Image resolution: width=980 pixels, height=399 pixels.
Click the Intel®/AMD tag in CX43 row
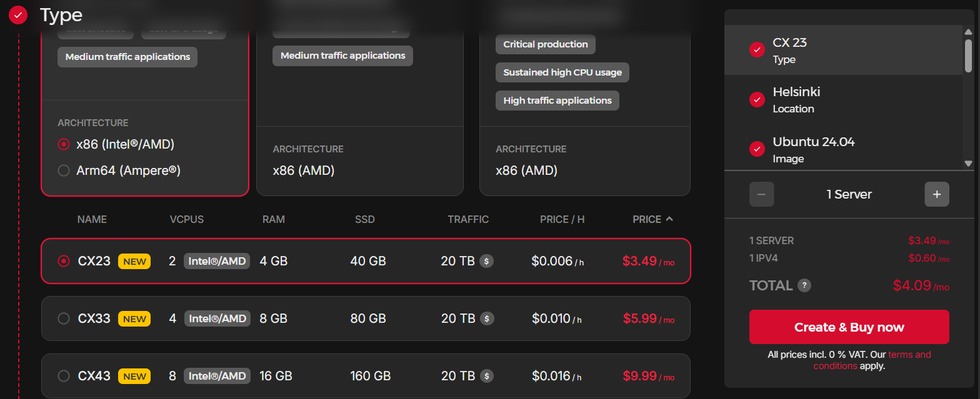click(x=217, y=376)
